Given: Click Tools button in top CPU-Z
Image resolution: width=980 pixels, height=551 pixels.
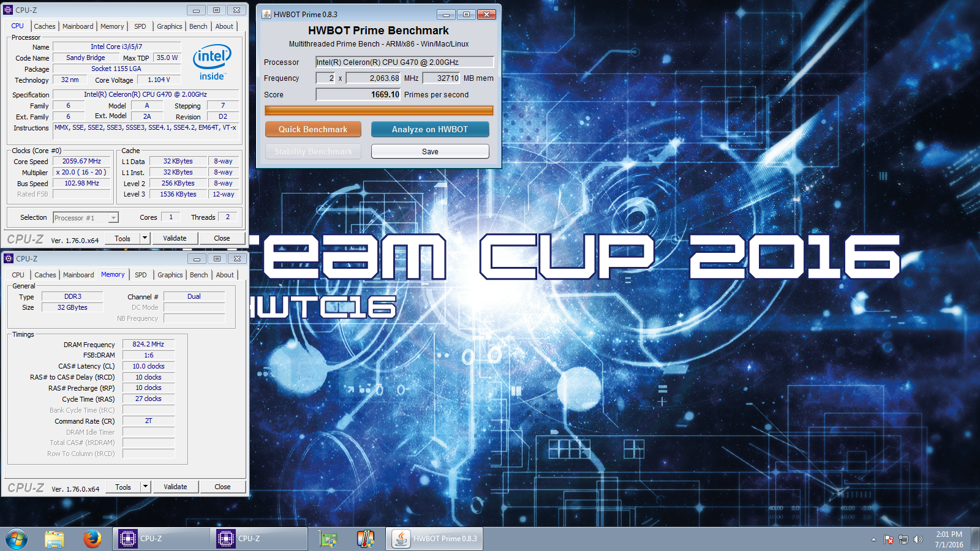Looking at the screenshot, I should point(123,238).
